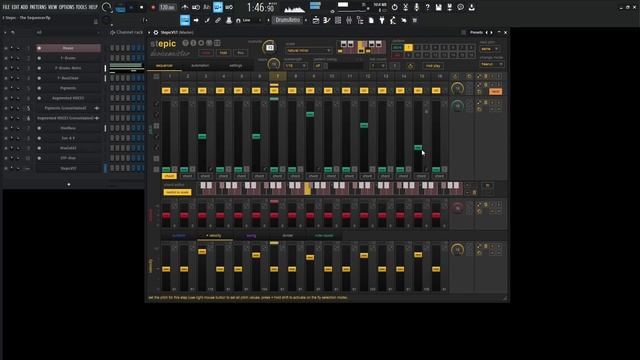The width and height of the screenshot is (640, 360).
Task: Click the yellow knob beside the velocity lane
Action: tap(458, 250)
